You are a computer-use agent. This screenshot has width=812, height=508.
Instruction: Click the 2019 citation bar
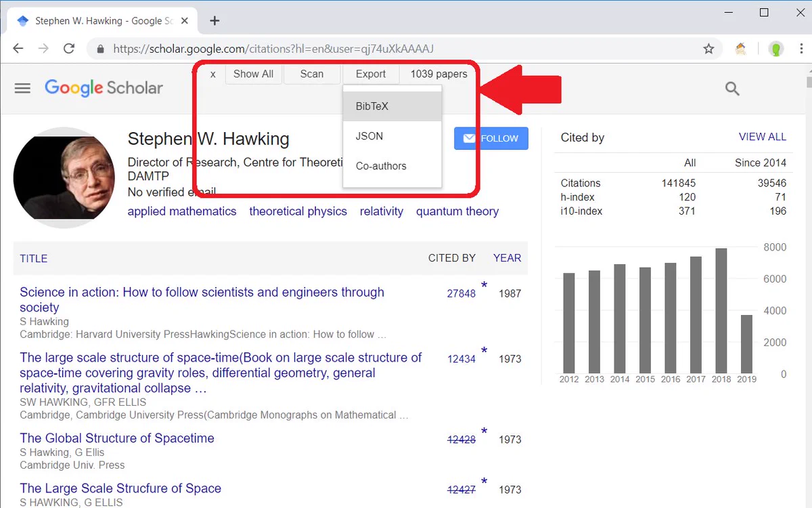746,344
